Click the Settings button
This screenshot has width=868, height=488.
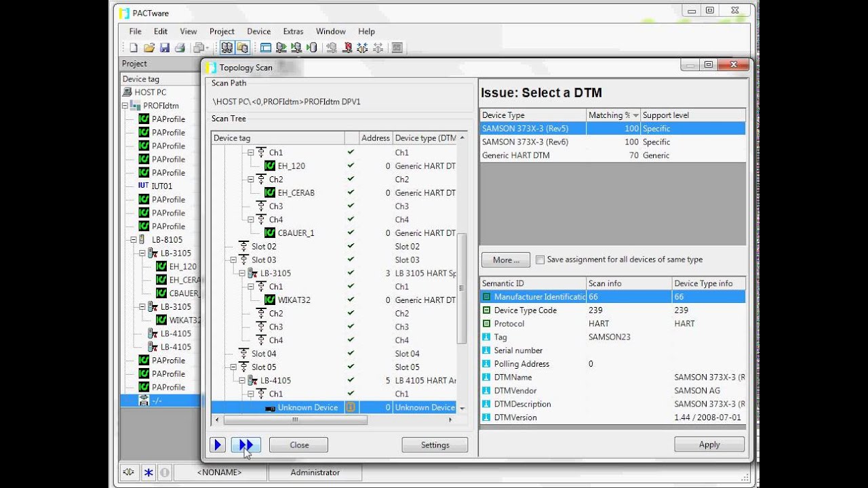click(435, 445)
